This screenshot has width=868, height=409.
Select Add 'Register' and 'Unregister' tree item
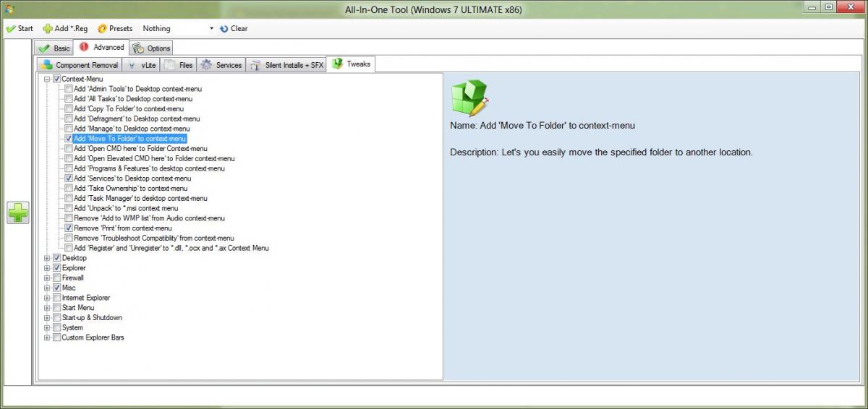point(171,248)
